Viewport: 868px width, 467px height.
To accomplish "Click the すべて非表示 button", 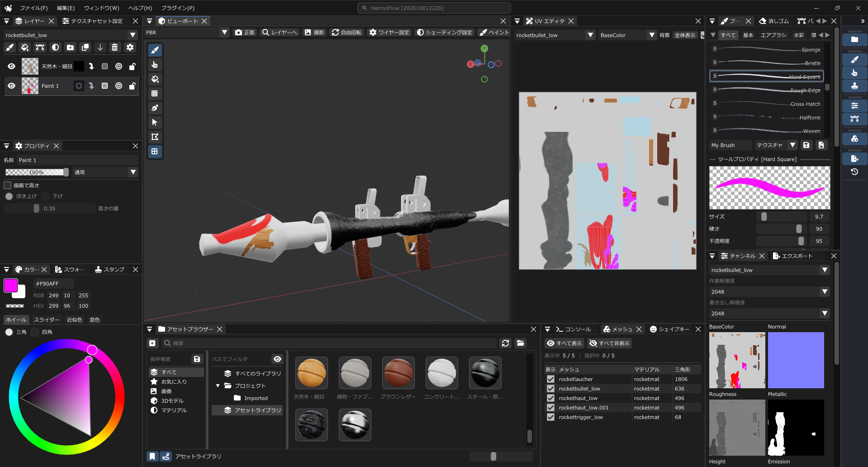I will coord(610,343).
